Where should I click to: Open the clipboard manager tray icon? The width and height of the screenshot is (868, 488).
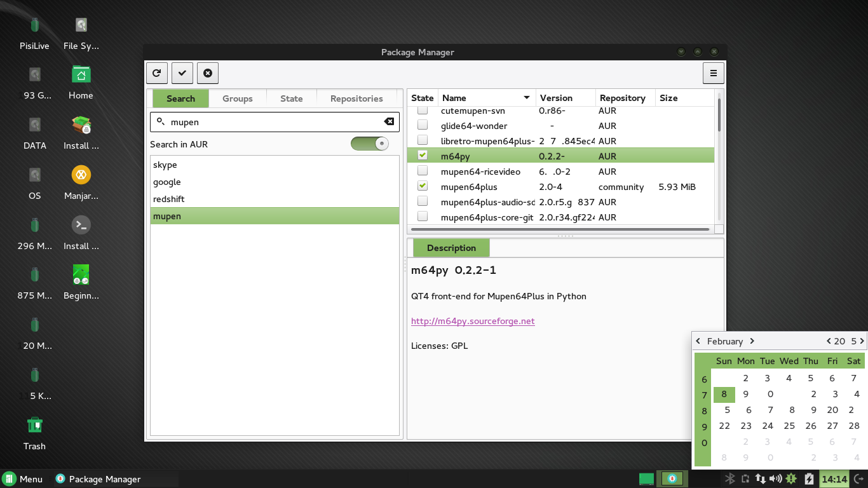745,478
